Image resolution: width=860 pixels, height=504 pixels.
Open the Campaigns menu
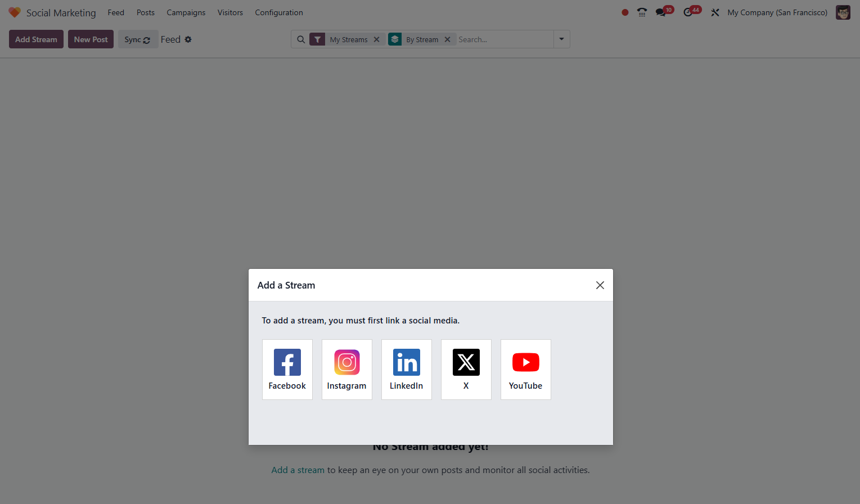tap(186, 12)
